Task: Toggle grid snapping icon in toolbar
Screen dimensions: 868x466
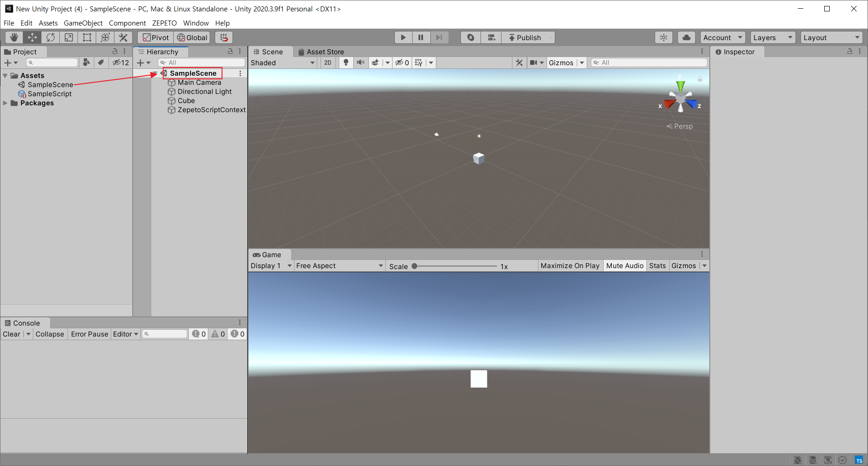Action: point(224,37)
